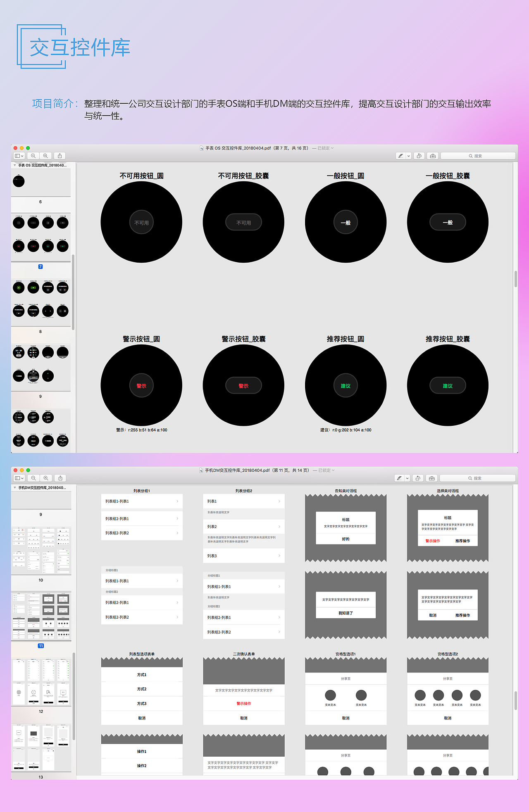Click sidebar scrollbar in 手表 OS window

click(x=73, y=292)
